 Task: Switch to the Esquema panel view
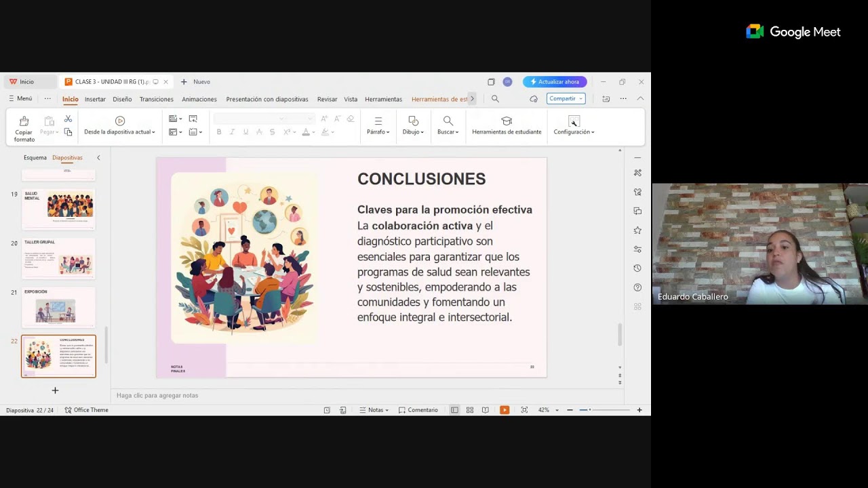(x=35, y=158)
